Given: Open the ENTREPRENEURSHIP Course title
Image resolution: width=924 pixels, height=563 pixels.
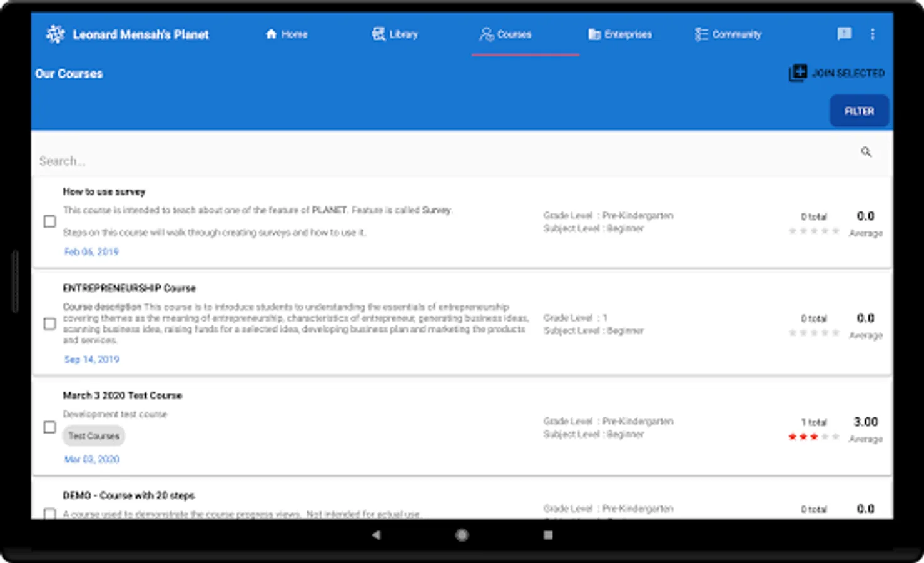Looking at the screenshot, I should click(129, 288).
